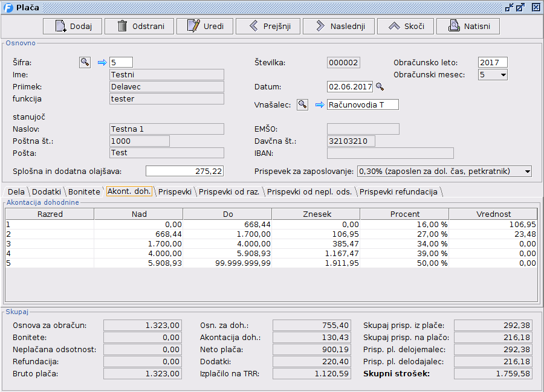Click the Dodaj (add) button
Viewport: 544px width, 392px height.
pyautogui.click(x=73, y=27)
